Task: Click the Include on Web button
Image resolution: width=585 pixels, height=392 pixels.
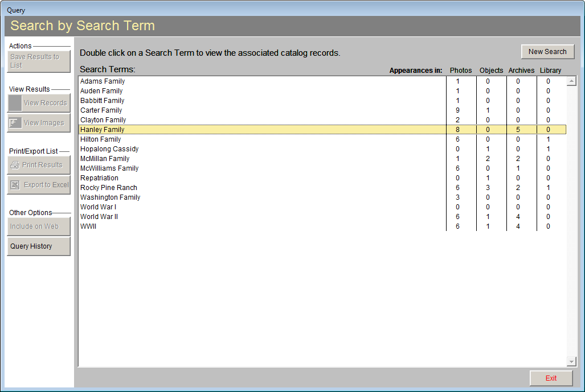Action: [x=38, y=226]
